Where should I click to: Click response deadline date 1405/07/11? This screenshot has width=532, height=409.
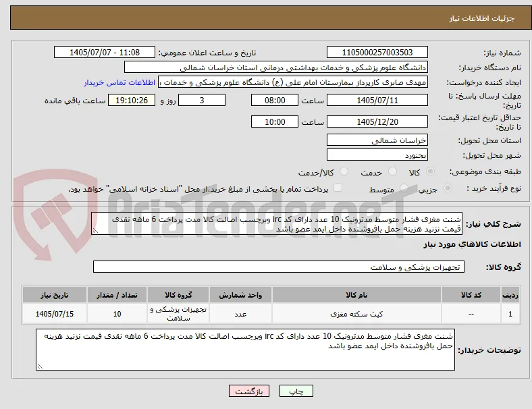click(377, 100)
